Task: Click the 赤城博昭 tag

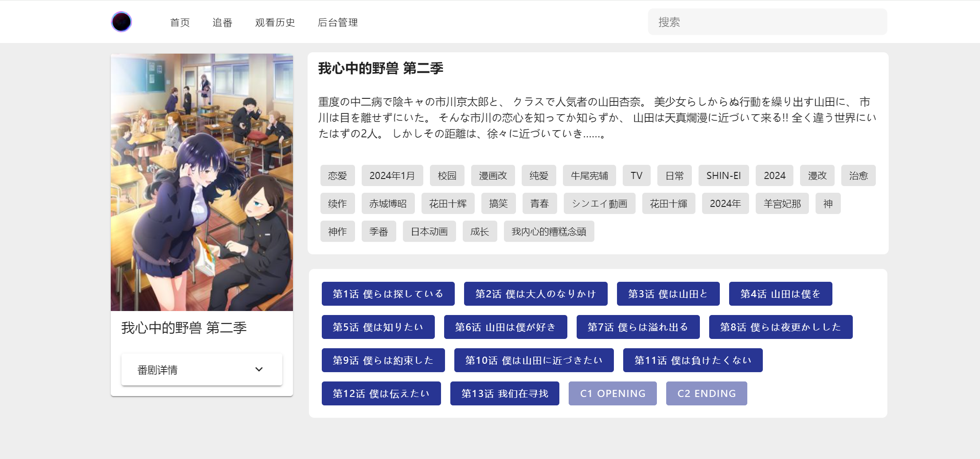Action: [388, 203]
